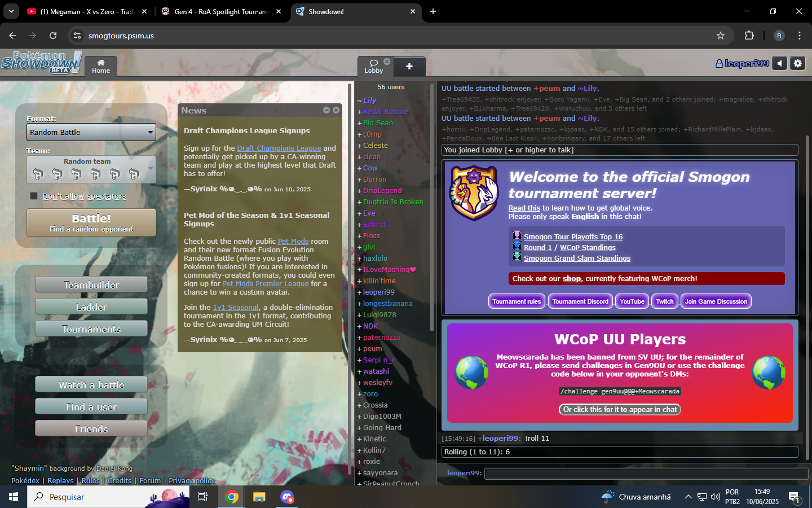Viewport: 812px width, 508px height.
Task: Open Draft Champions League link
Action: (279, 148)
